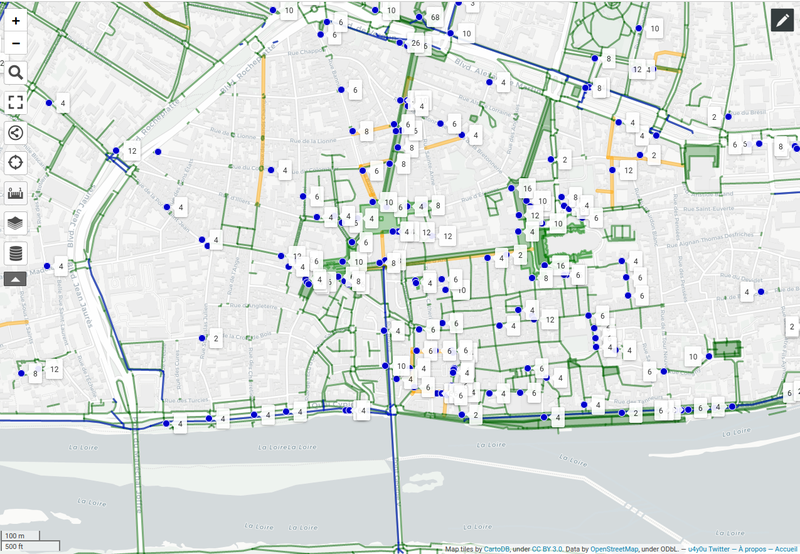Image resolution: width=800 pixels, height=554 pixels.
Task: Click the marker labeled 26
Action: pyautogui.click(x=415, y=43)
